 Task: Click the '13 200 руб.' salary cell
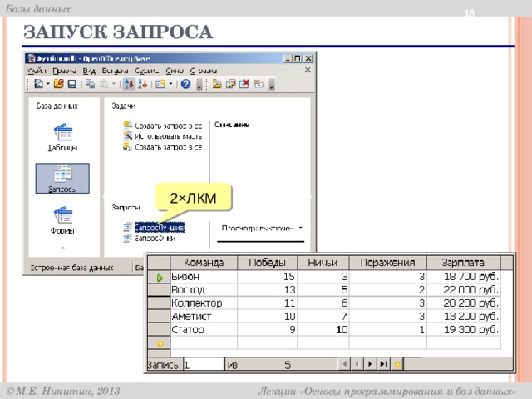(x=464, y=316)
